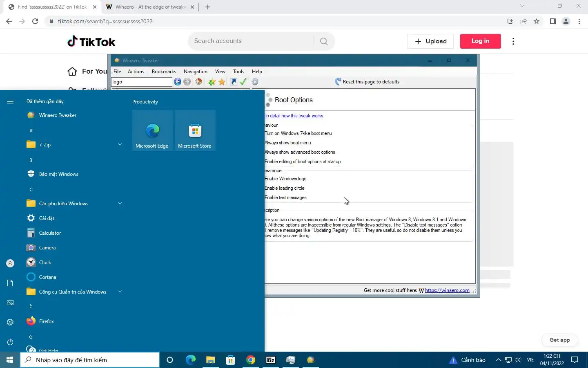Click TikTok Log in button

tap(481, 41)
